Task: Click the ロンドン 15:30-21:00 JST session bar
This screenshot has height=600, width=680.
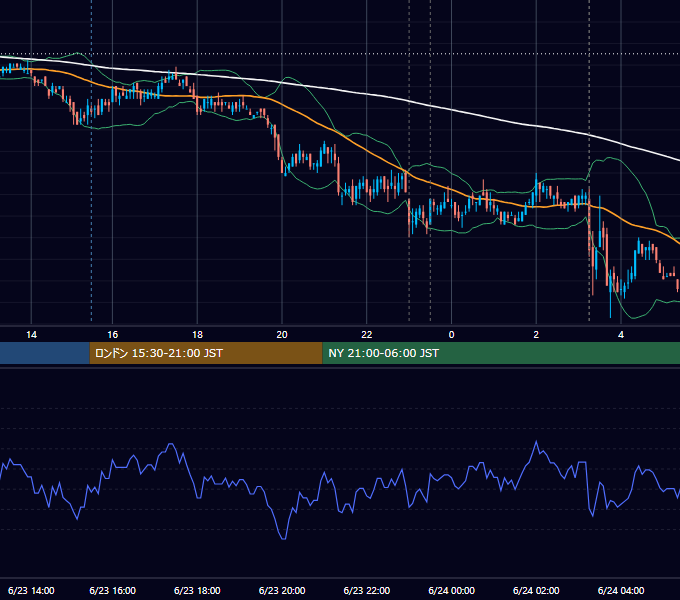Action: [206, 353]
